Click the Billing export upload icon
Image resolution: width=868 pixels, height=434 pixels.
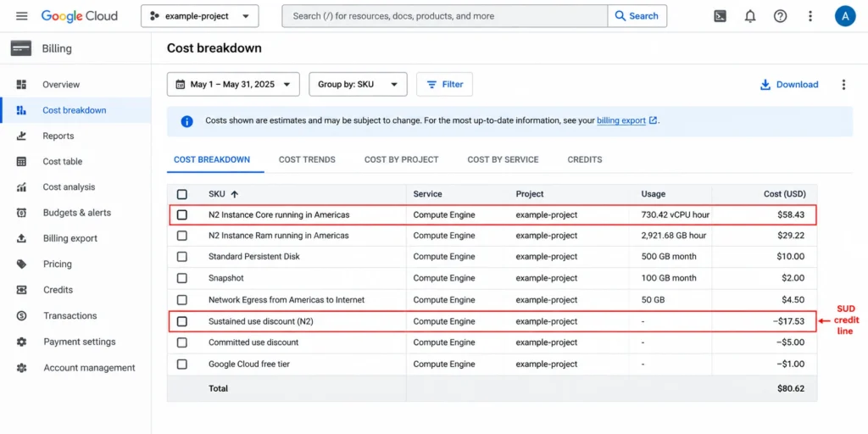click(21, 238)
